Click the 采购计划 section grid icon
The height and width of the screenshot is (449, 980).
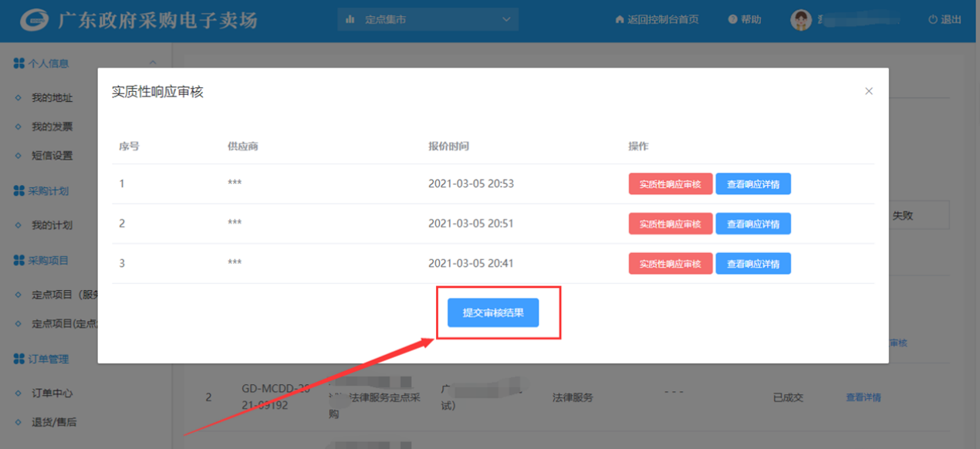pyautogui.click(x=19, y=191)
